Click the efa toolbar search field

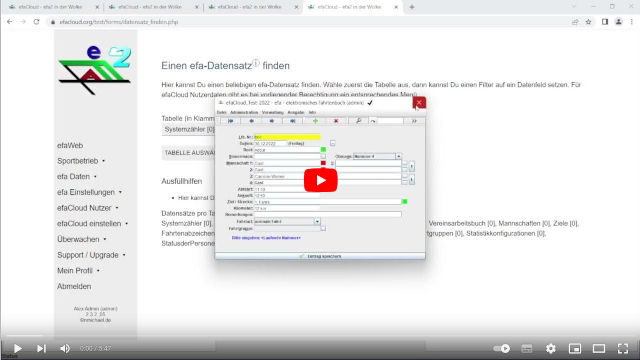391,121
